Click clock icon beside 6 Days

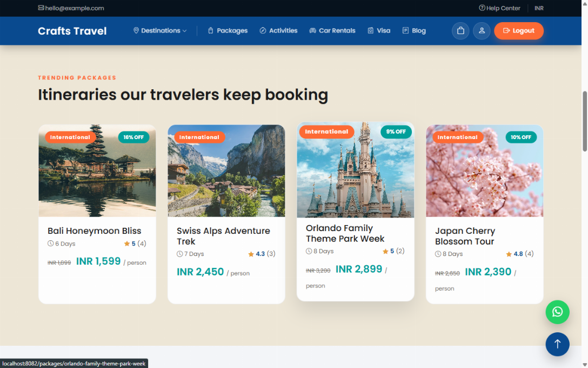(x=51, y=244)
